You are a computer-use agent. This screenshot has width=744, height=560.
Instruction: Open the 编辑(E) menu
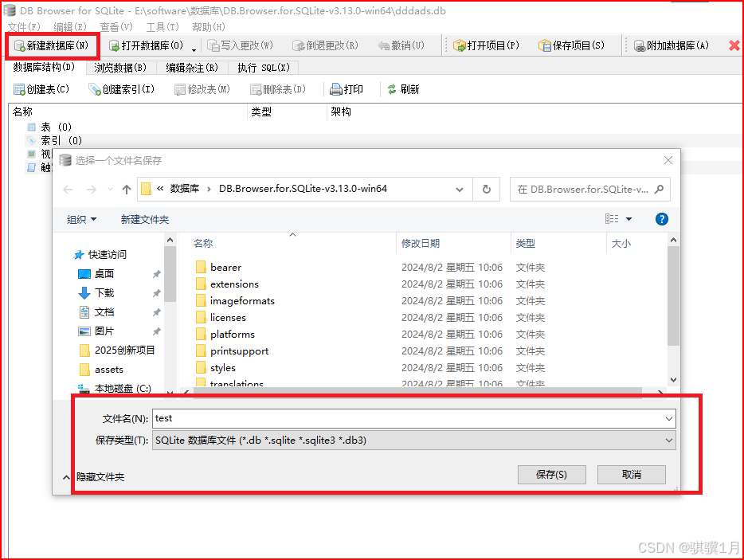point(70,27)
